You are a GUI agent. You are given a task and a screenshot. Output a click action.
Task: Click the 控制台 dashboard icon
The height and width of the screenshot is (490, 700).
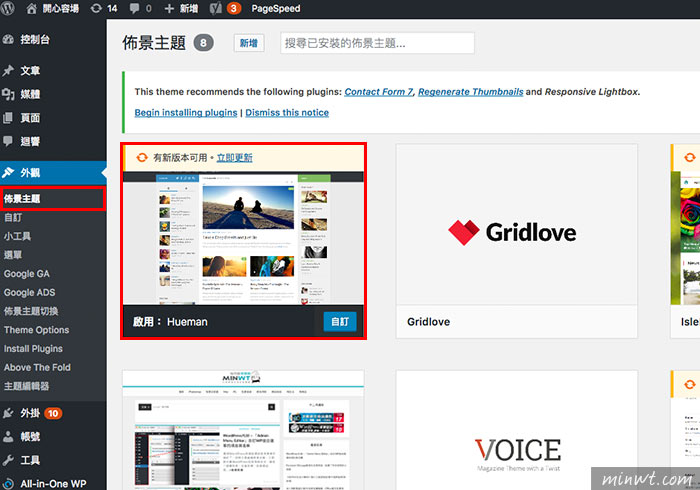coord(8,39)
